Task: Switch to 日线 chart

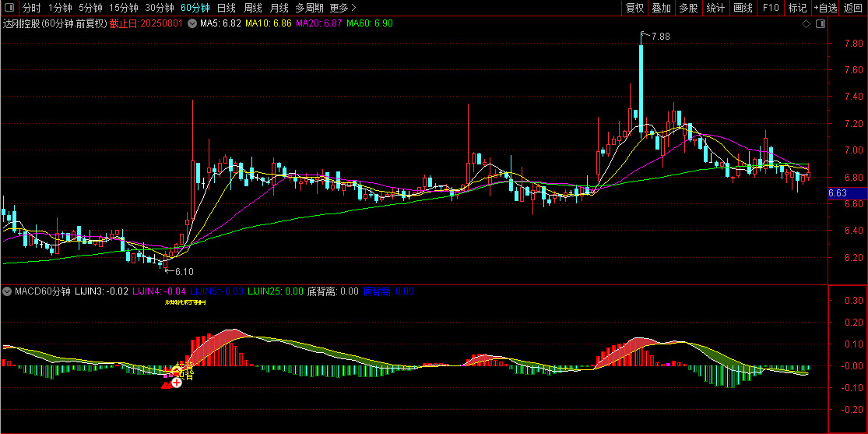Action: tap(226, 8)
